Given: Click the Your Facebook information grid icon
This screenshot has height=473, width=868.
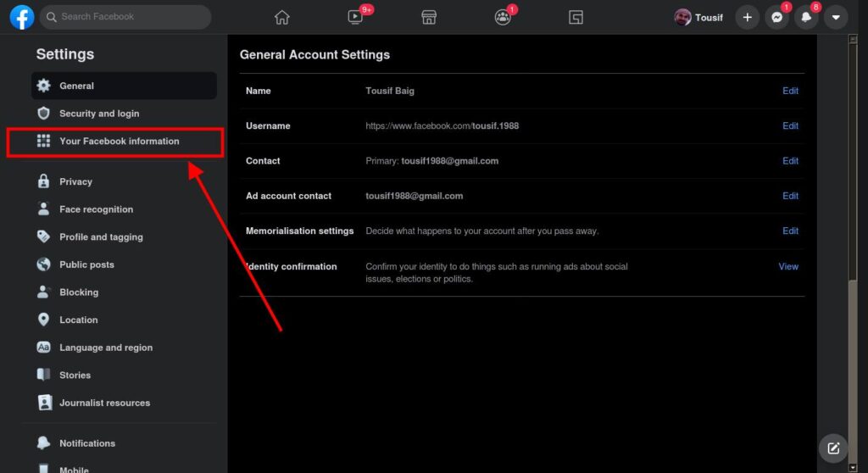Looking at the screenshot, I should pos(44,141).
